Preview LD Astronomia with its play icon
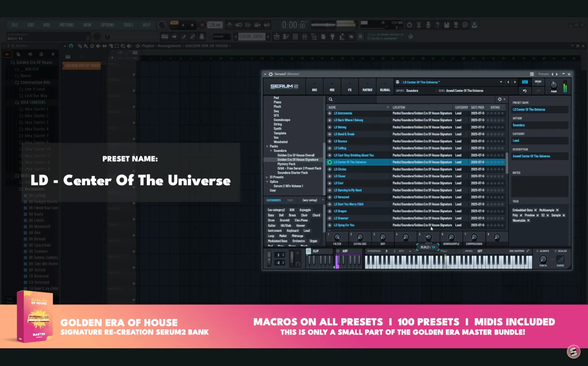Image resolution: width=588 pixels, height=366 pixels. (329, 113)
